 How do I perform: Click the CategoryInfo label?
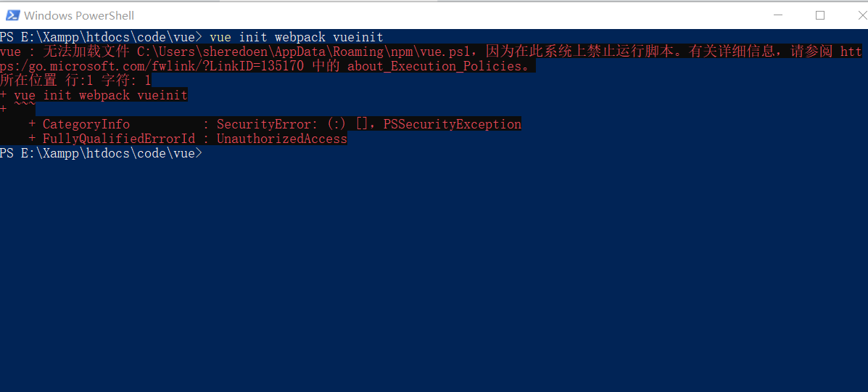(x=86, y=124)
